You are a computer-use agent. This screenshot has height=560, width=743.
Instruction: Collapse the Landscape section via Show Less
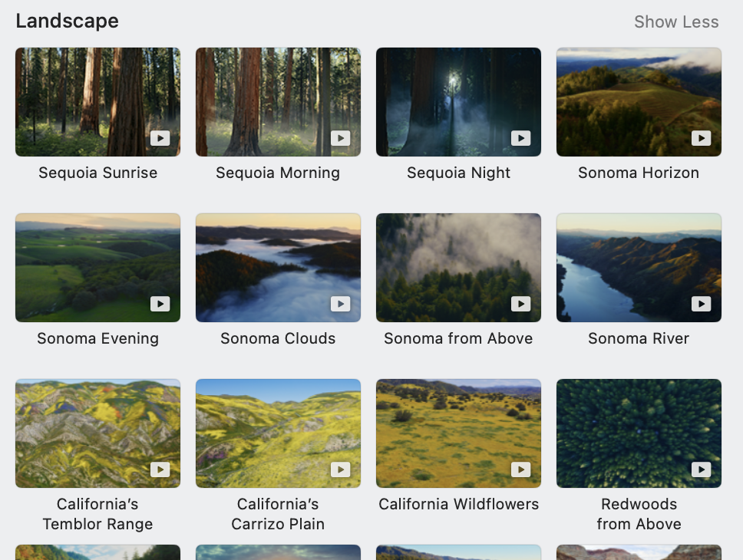(676, 21)
